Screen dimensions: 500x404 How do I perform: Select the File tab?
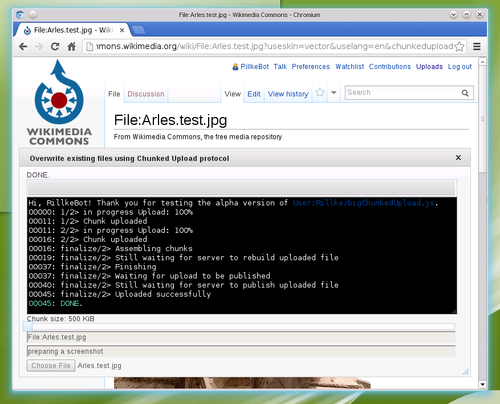(x=114, y=94)
